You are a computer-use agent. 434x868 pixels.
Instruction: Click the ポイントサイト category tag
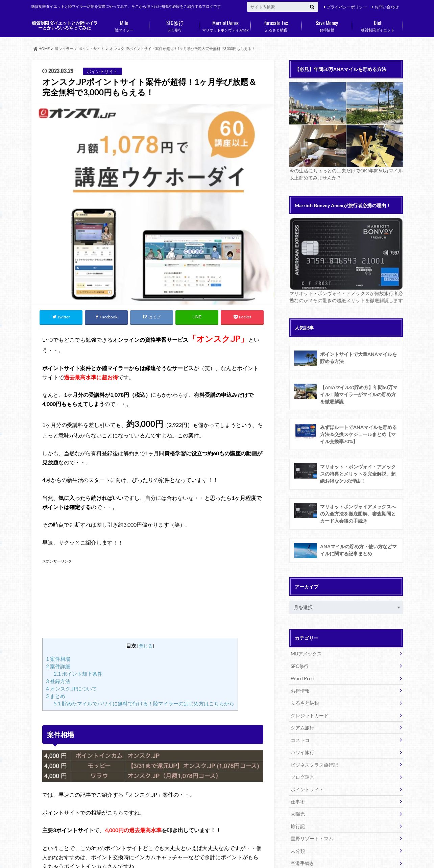pos(102,71)
